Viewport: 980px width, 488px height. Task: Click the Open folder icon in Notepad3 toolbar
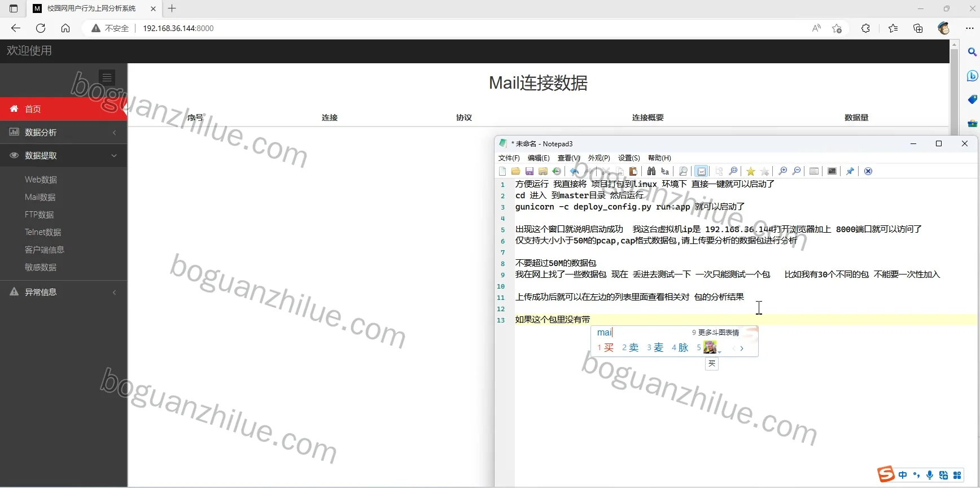[515, 171]
